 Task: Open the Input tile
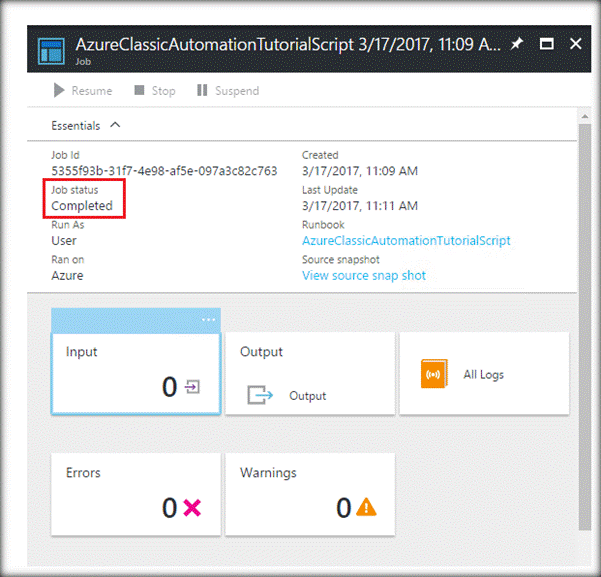point(136,373)
